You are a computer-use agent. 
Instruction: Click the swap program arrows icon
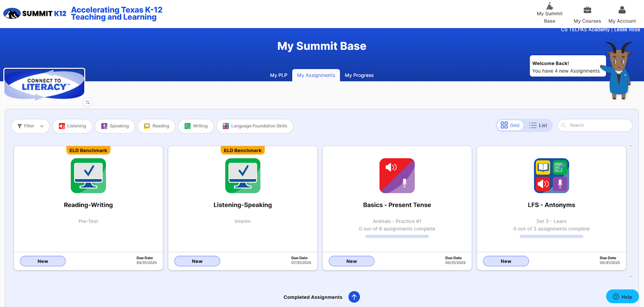(x=87, y=102)
